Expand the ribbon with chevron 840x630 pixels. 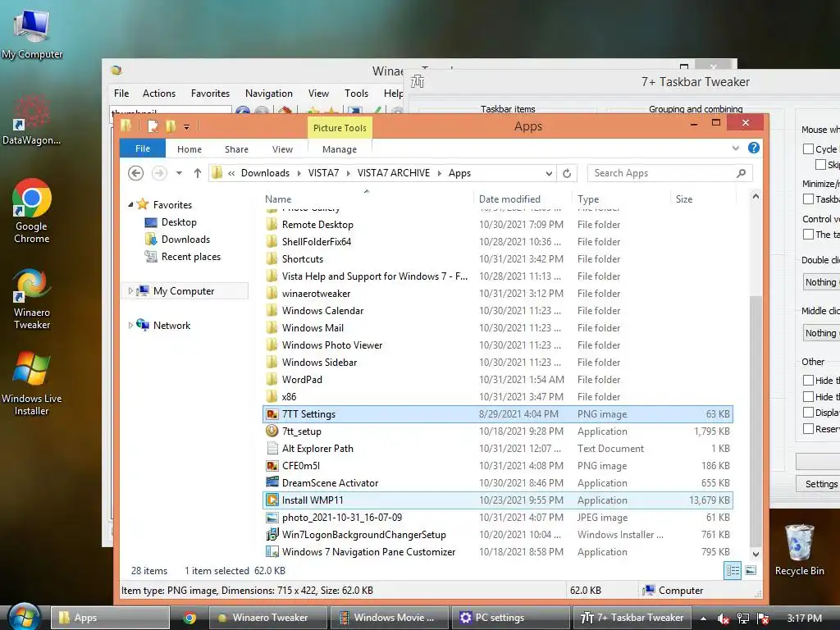click(736, 148)
